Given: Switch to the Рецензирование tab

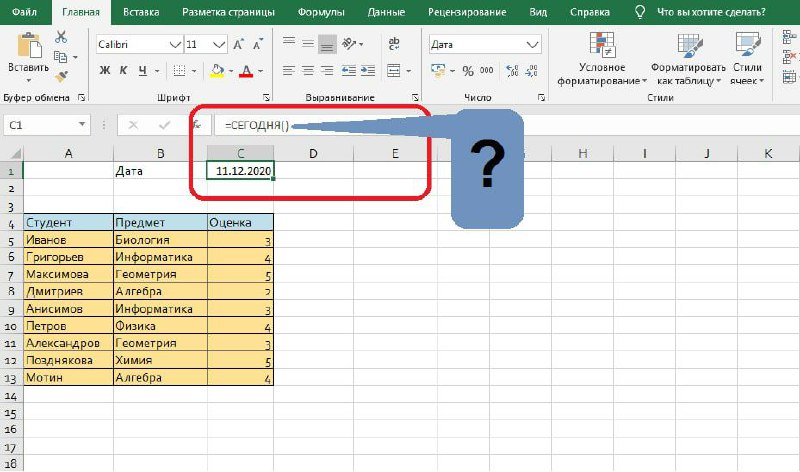Looking at the screenshot, I should pos(467,12).
